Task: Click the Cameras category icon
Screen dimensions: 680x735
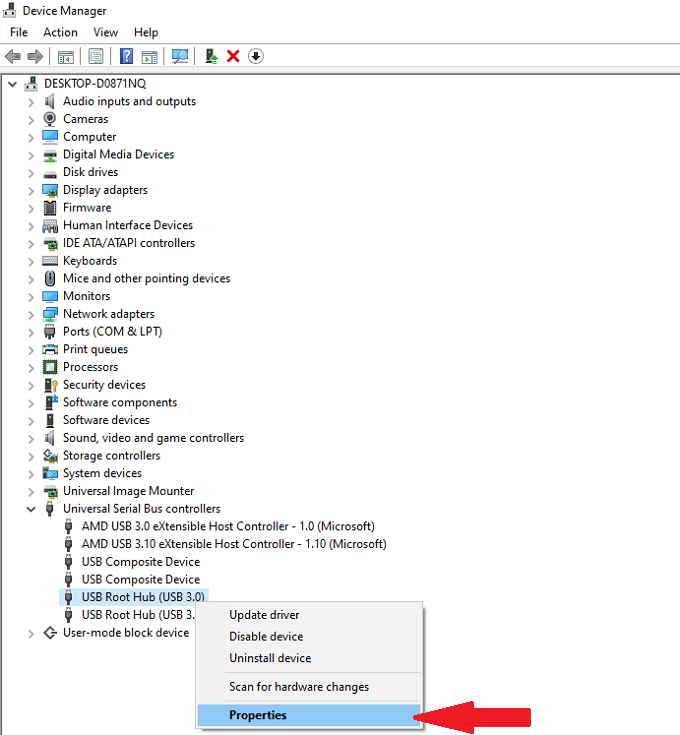Action: coord(50,119)
